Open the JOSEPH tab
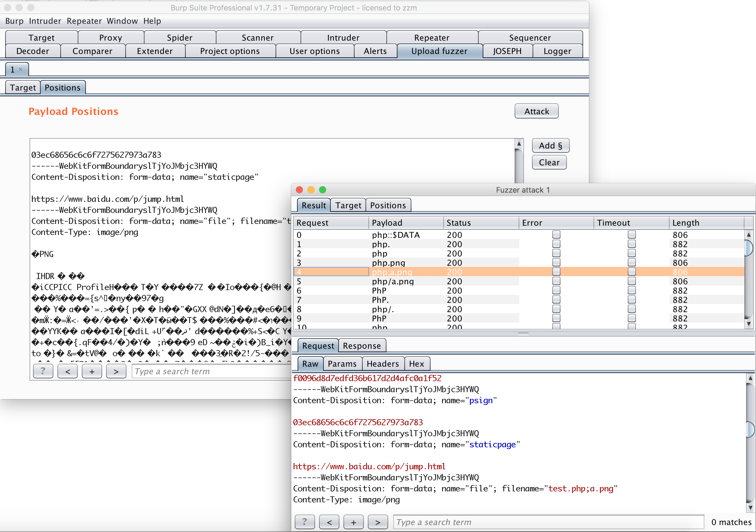The width and height of the screenshot is (756, 532). 507,51
